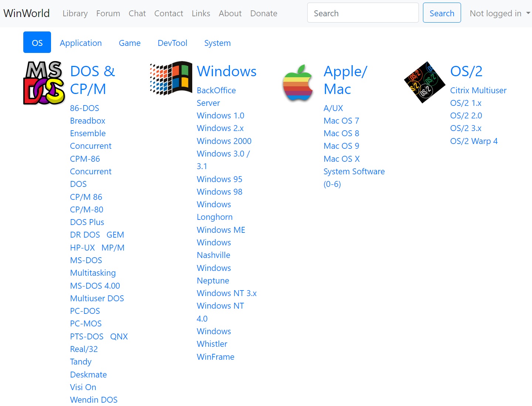The image size is (532, 406).
Task: Open the Concurrent CPM-86 link
Action: (x=91, y=152)
